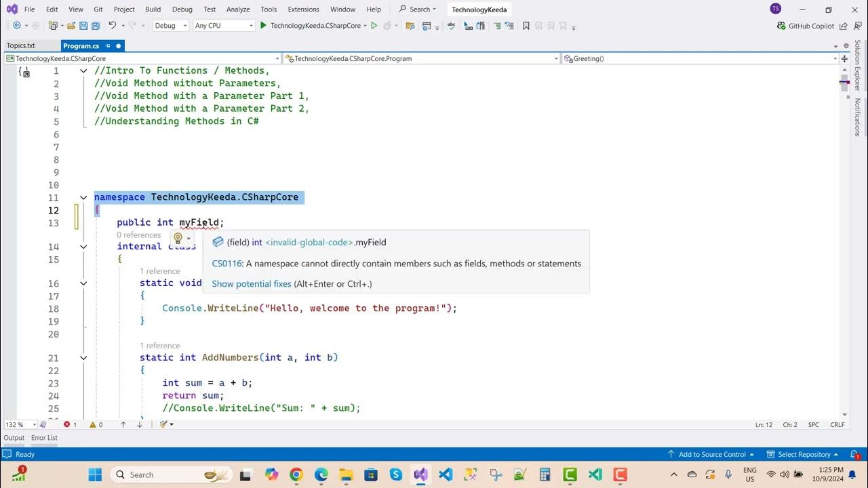Click Add to Source Control
Viewport: 868px width, 488px height.
pos(712,454)
